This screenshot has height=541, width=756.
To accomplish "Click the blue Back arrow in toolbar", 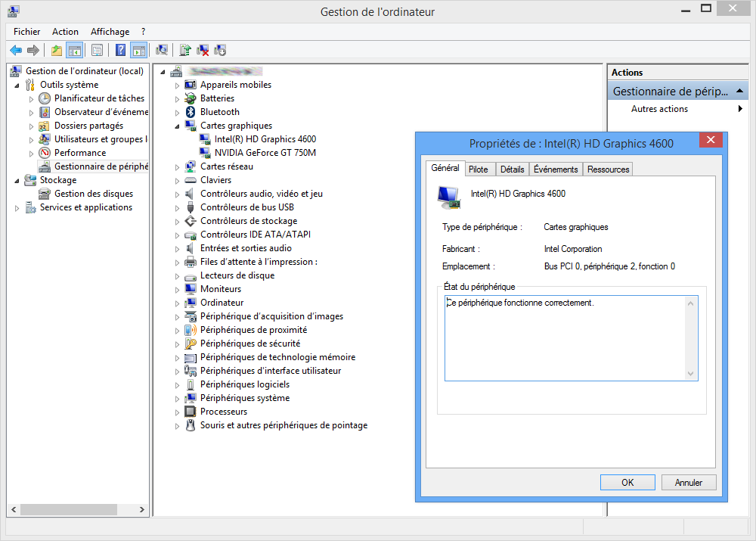I will pos(15,51).
